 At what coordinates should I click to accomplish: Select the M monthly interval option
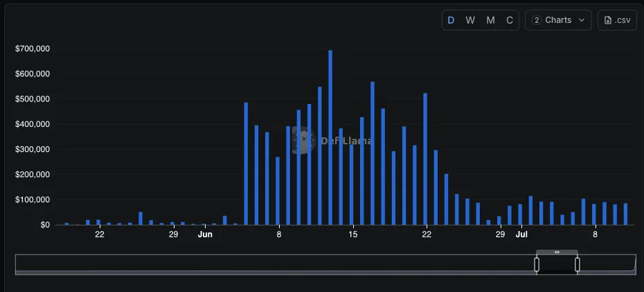490,20
